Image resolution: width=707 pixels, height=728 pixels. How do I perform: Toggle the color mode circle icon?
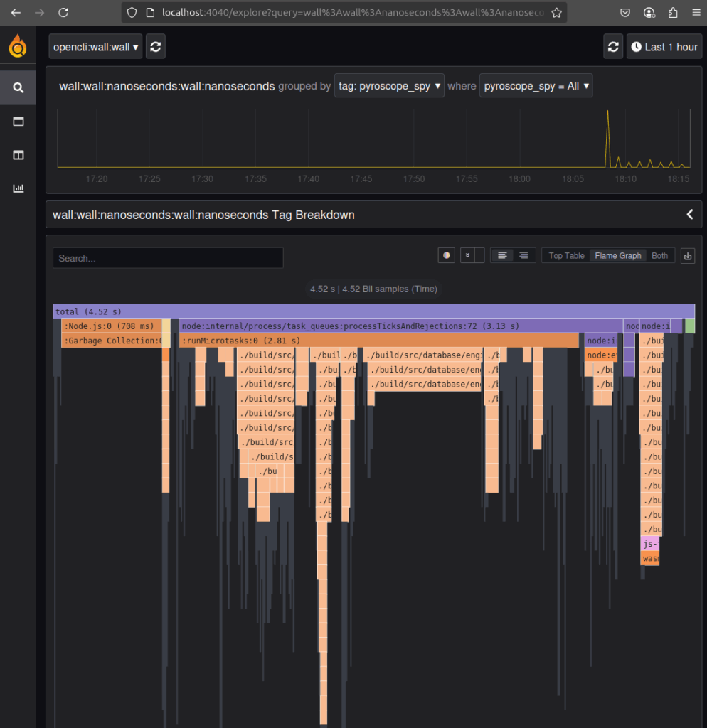click(x=446, y=255)
